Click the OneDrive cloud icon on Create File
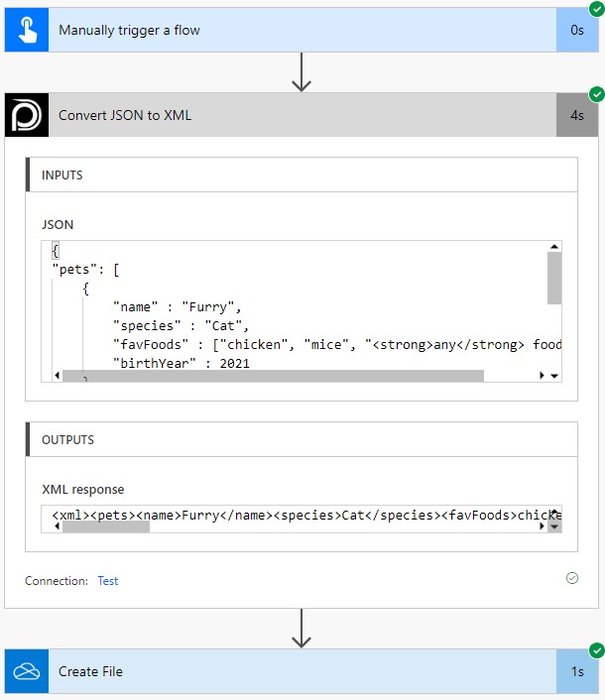 pyautogui.click(x=24, y=671)
